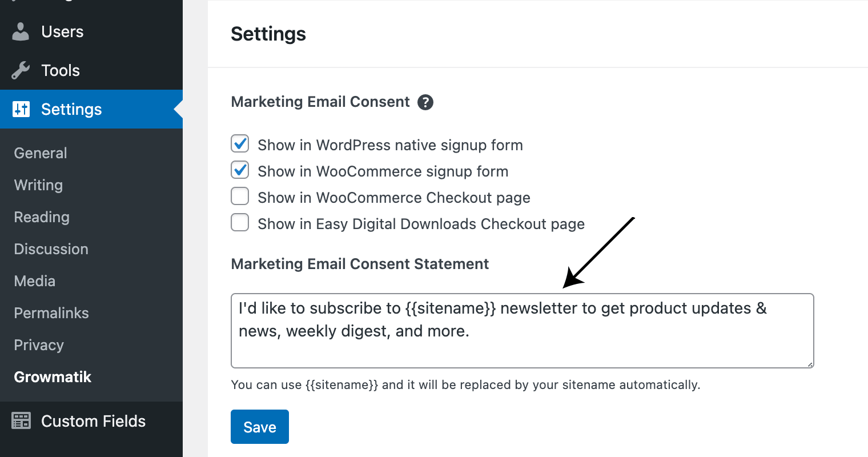Grab the textarea resize handle corner
Viewport: 868px width, 457px height.
810,364
